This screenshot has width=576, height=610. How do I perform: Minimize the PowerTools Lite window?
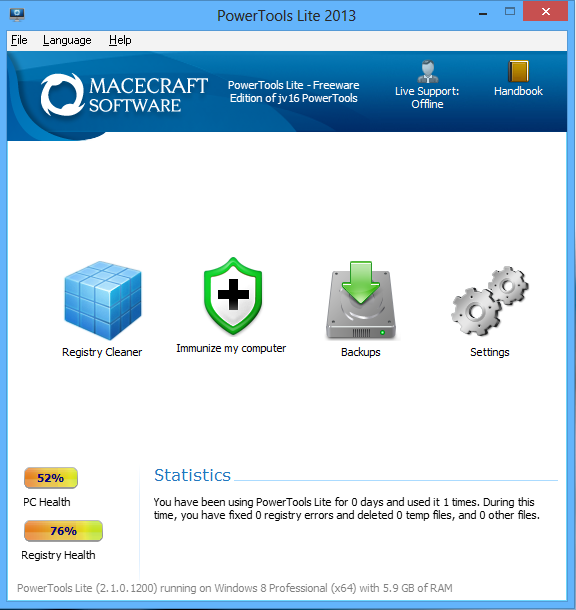pos(483,14)
